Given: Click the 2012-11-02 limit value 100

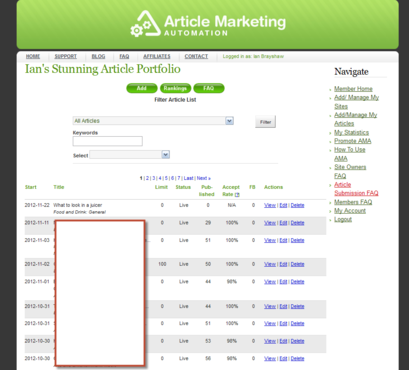Looking at the screenshot, I should tap(162, 264).
